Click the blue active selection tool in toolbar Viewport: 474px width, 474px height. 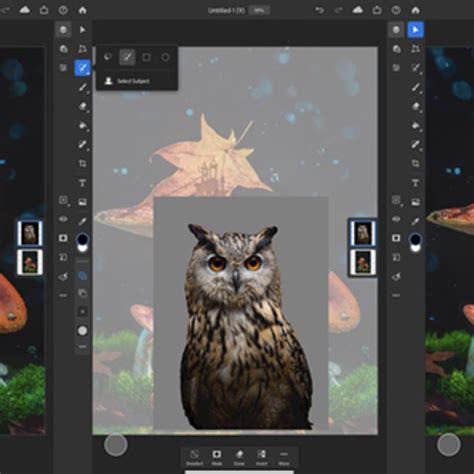[x=82, y=68]
